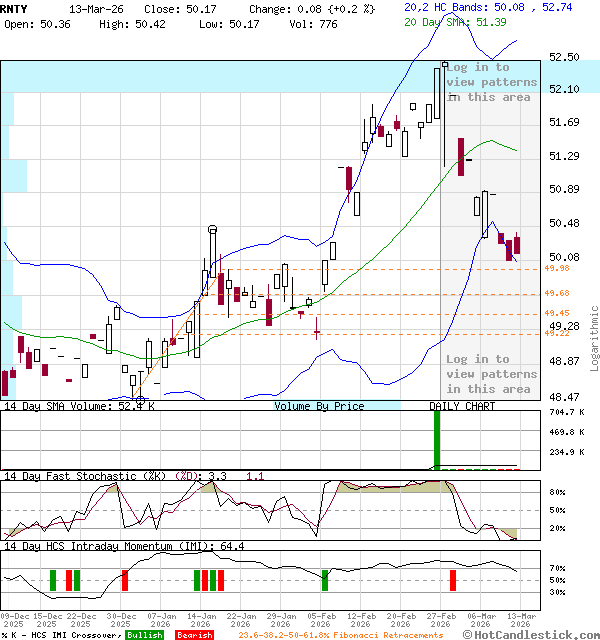This screenshot has width=600, height=640.
Task: Click the tall green volume spike bar
Action: pos(436,440)
